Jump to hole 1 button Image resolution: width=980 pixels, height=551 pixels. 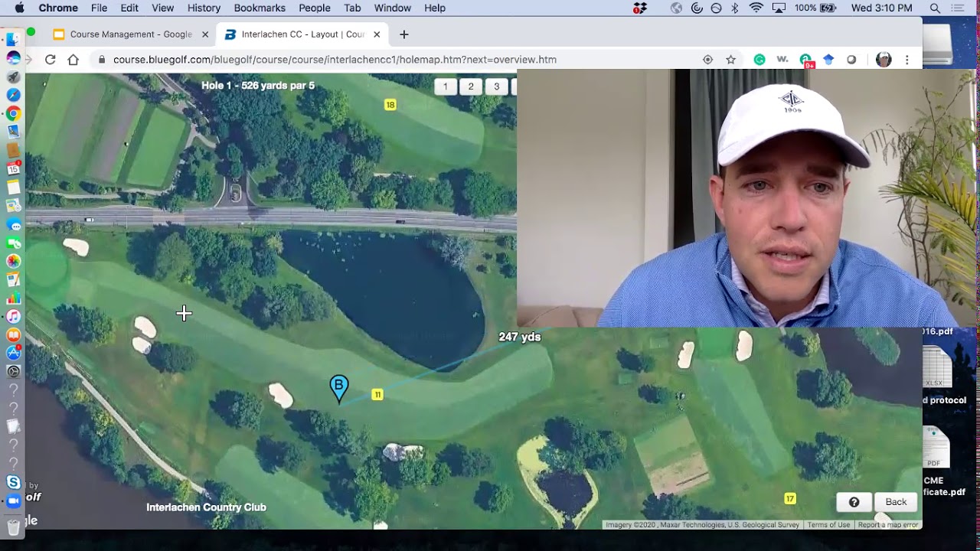(x=446, y=86)
